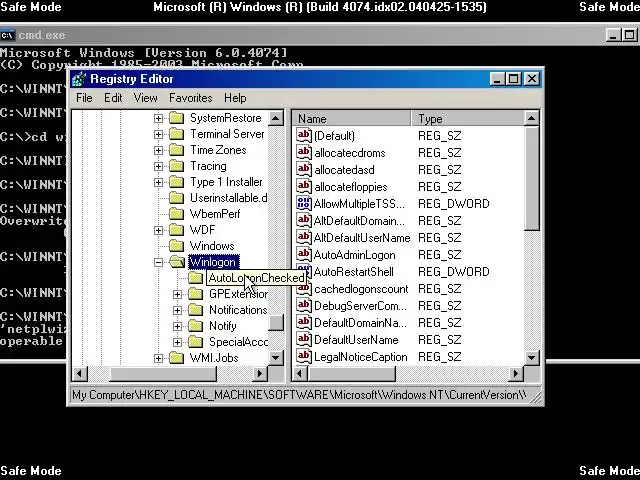The image size is (640, 480).
Task: Click tree pane scroll up arrow
Action: click(276, 118)
